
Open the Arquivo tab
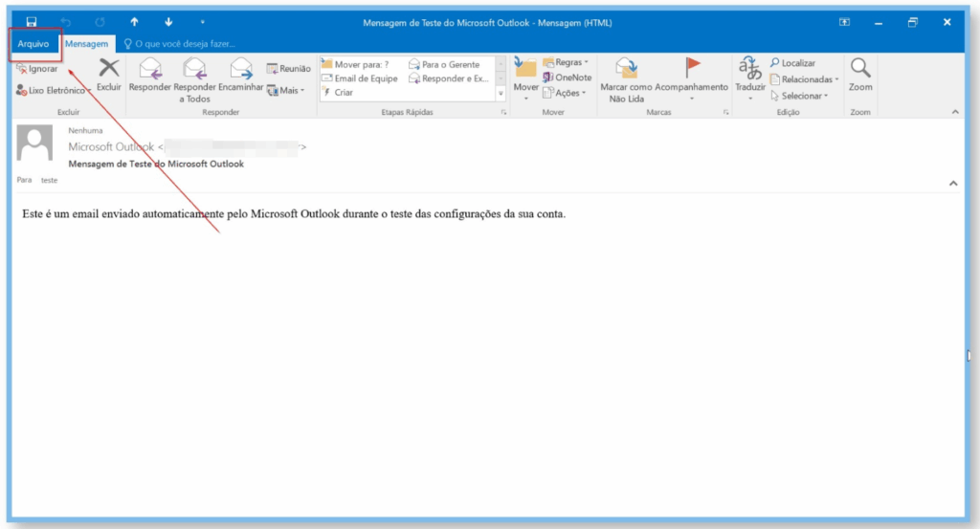pos(33,44)
